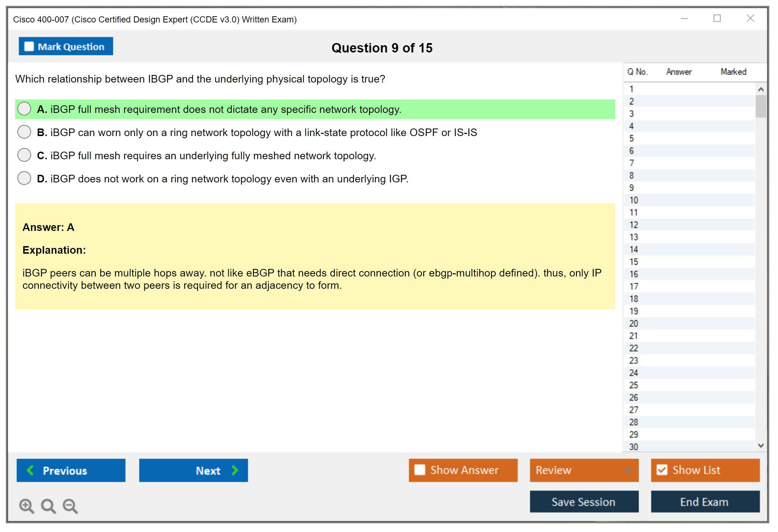The image size is (778, 532).
Task: Click the Previous arrow button
Action: pyautogui.click(x=71, y=470)
